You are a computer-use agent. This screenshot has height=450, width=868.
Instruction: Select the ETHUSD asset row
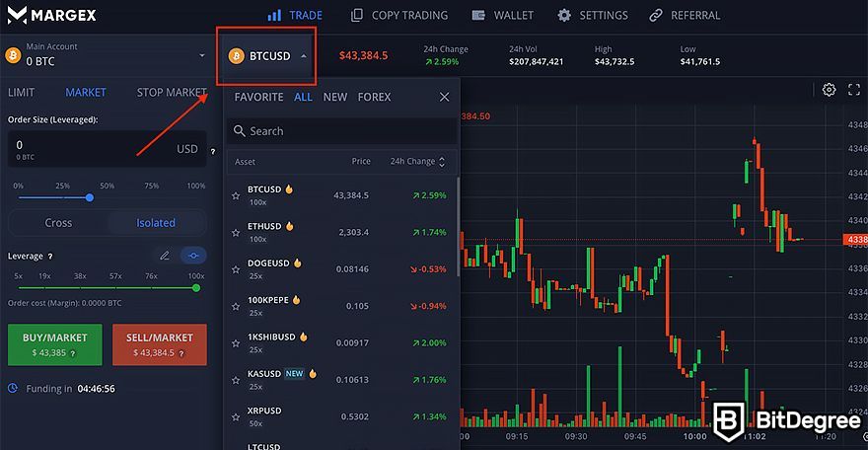(x=341, y=233)
